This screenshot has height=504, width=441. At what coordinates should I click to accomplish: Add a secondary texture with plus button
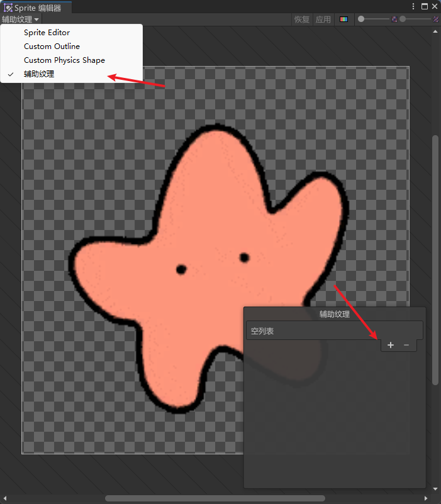tap(391, 345)
